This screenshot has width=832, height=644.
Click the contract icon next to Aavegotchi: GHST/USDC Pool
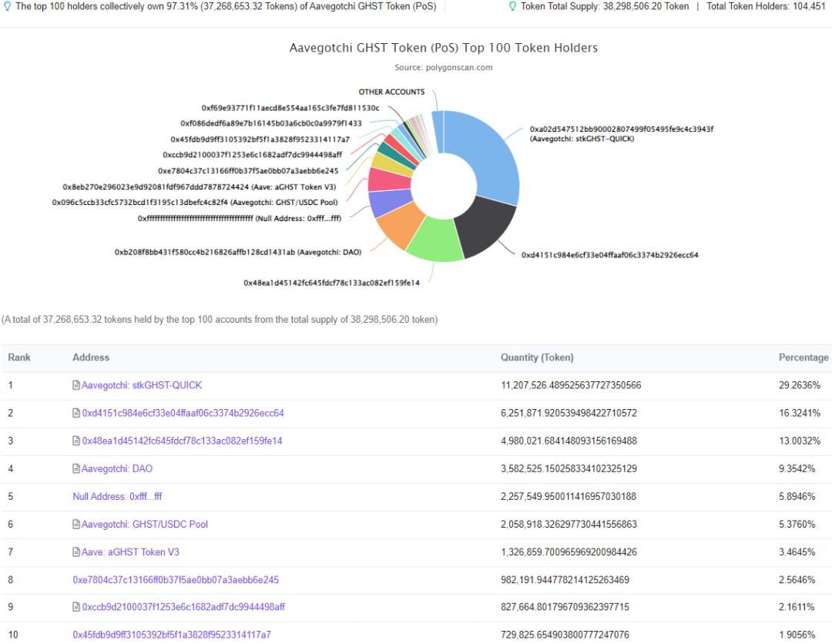(x=76, y=525)
